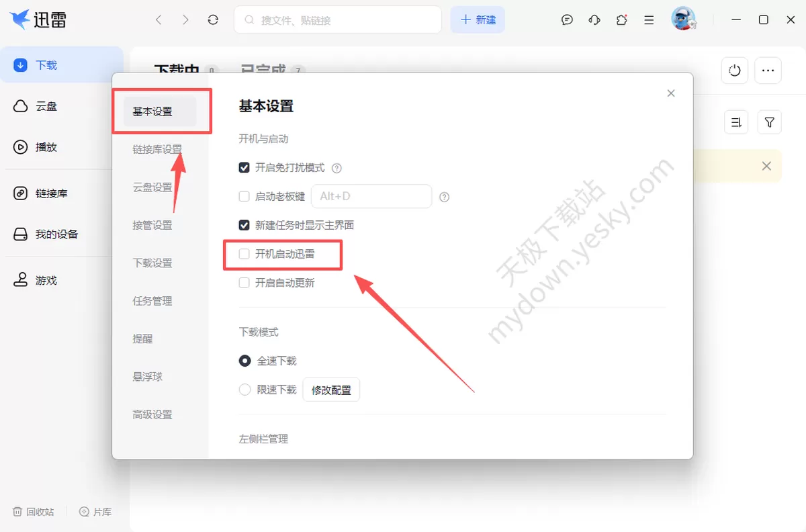Go back with the left arrow
The width and height of the screenshot is (806, 532).
tap(159, 20)
